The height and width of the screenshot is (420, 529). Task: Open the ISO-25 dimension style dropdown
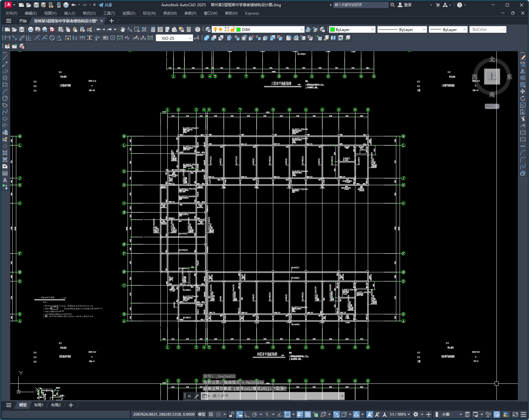coord(190,38)
